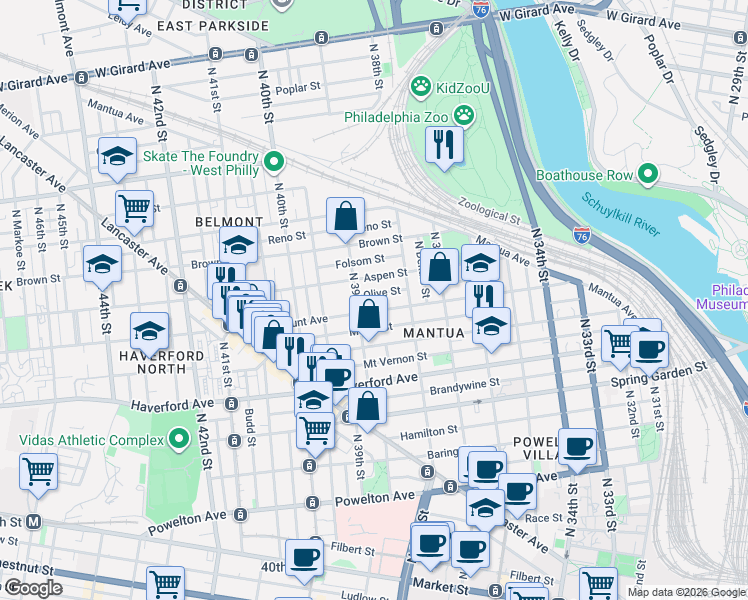Viewport: 748px width, 600px height.
Task: Open transit stop on Powelton Ave near 42nd
Action: click(240, 515)
